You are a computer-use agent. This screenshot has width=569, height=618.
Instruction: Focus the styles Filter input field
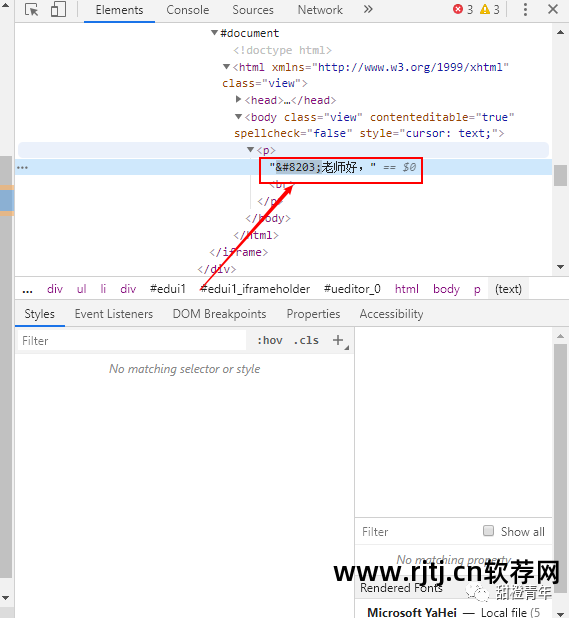pos(132,340)
